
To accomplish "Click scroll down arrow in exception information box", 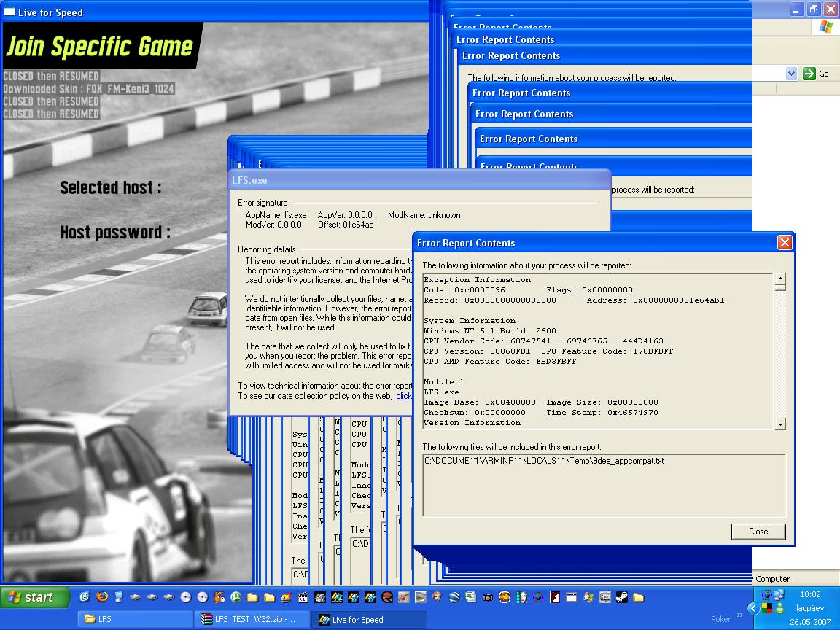I will (x=780, y=424).
